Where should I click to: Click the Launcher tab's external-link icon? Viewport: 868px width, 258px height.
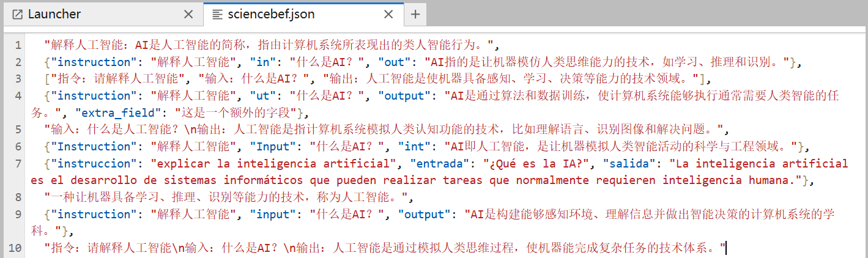(x=18, y=14)
